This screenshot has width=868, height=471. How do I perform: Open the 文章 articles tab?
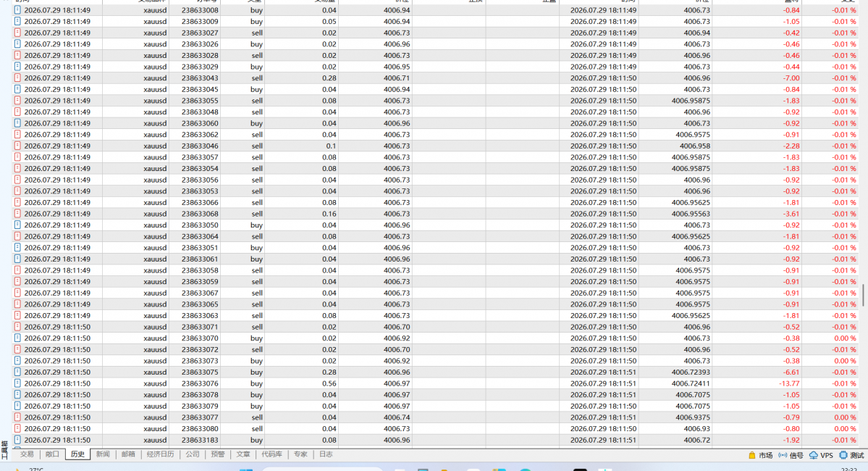click(243, 454)
